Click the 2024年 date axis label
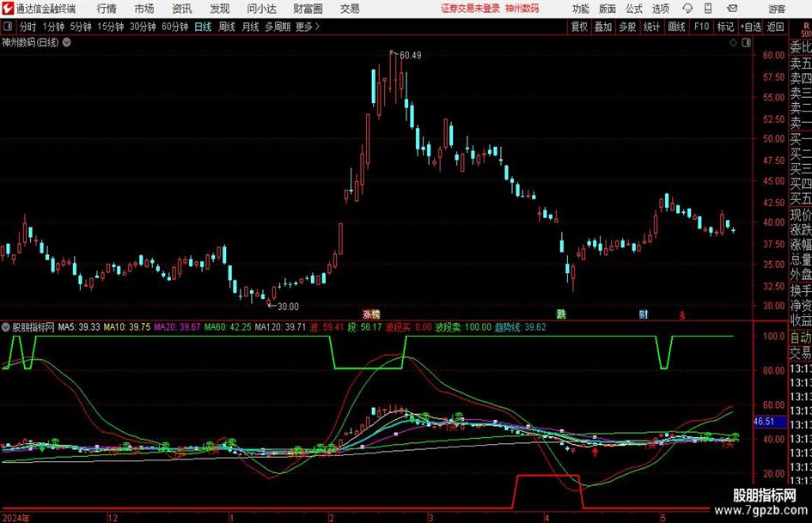 point(16,518)
